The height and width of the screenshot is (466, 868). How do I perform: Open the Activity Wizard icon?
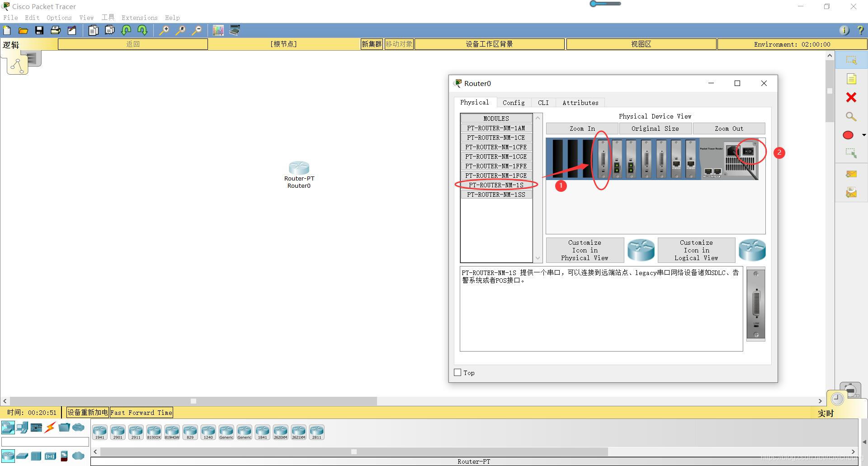pyautogui.click(x=72, y=30)
